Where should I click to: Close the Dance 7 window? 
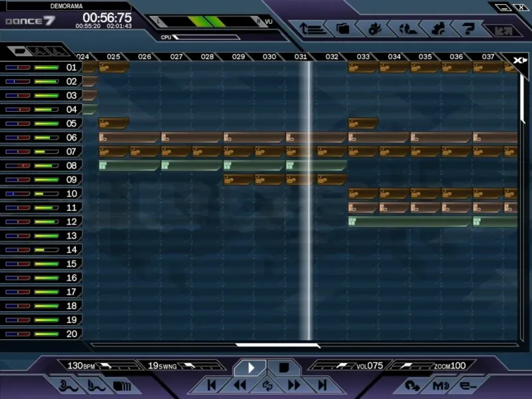[521, 7]
